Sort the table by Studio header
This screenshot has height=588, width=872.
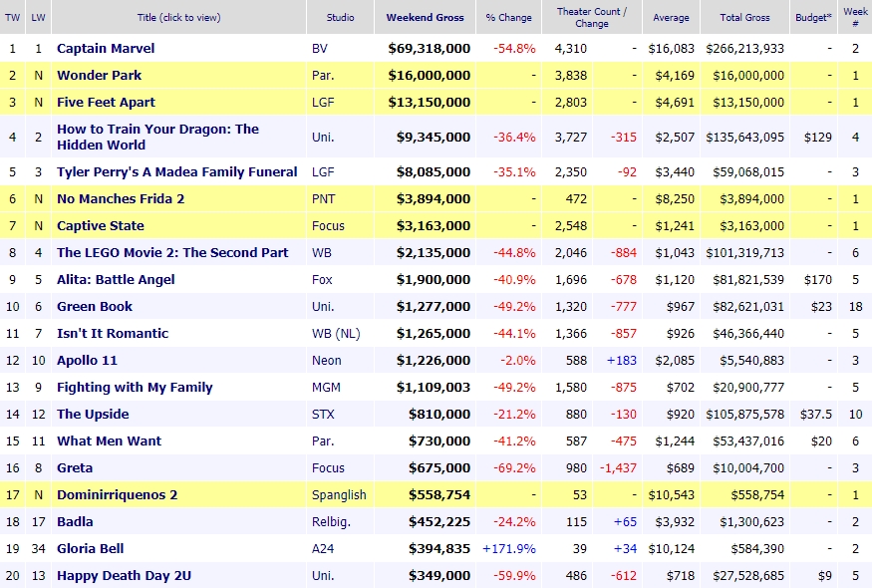click(x=341, y=17)
